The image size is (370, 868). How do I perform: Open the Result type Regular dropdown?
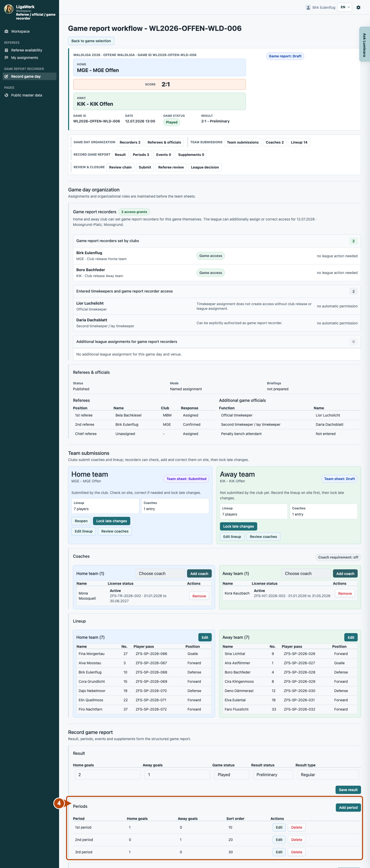pos(328,775)
